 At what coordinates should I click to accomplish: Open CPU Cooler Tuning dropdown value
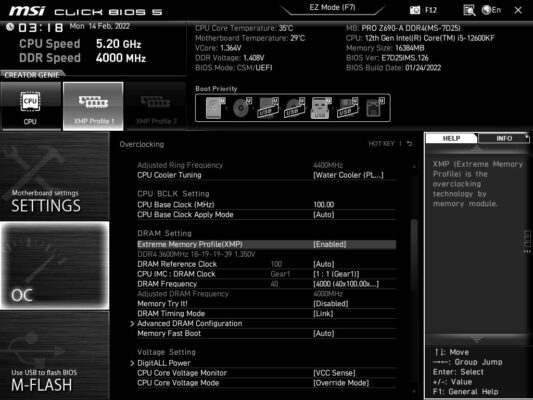pos(348,175)
